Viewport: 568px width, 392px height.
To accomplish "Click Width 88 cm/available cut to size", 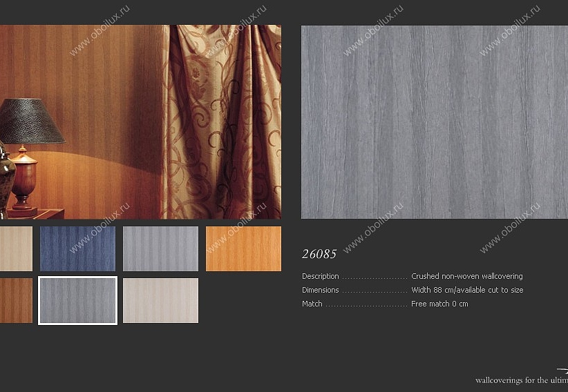I will coord(467,290).
